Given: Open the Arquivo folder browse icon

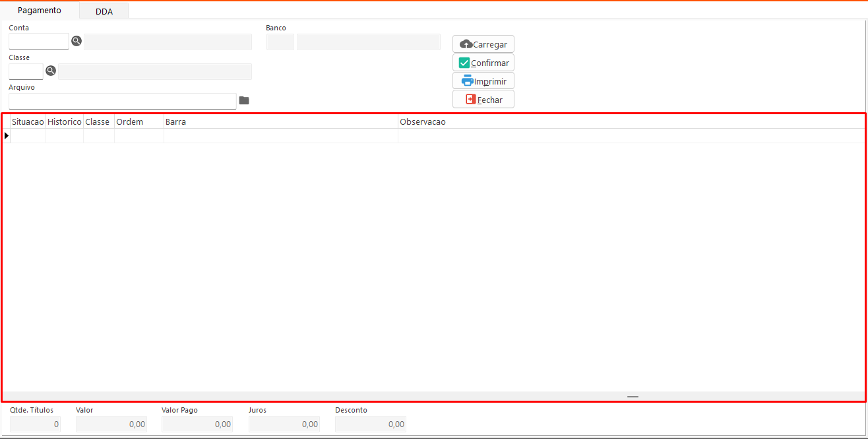Looking at the screenshot, I should [244, 100].
